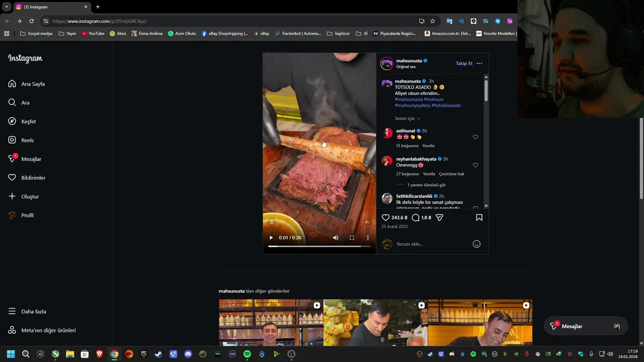Viewport: 644px width, 362px height.
Task: Click the #tütsülüasado hashtag
Action: pyautogui.click(x=446, y=106)
